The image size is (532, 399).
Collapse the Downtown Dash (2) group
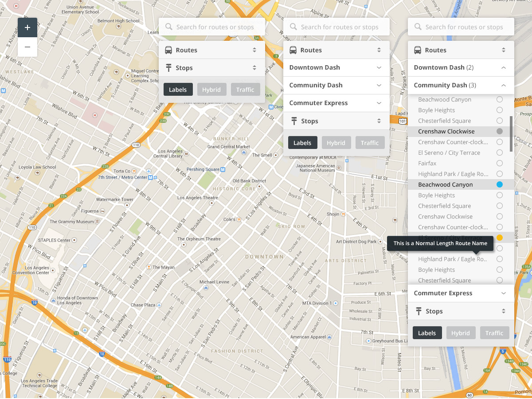click(x=503, y=68)
